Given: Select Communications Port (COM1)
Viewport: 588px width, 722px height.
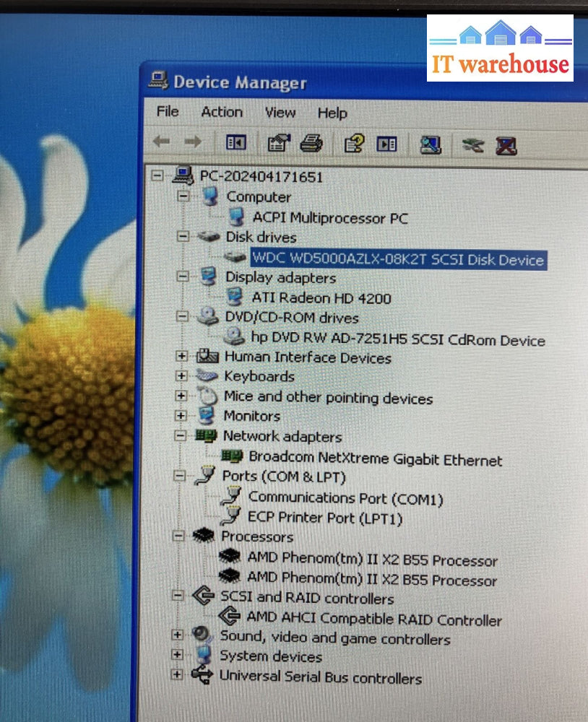Looking at the screenshot, I should coord(345,497).
